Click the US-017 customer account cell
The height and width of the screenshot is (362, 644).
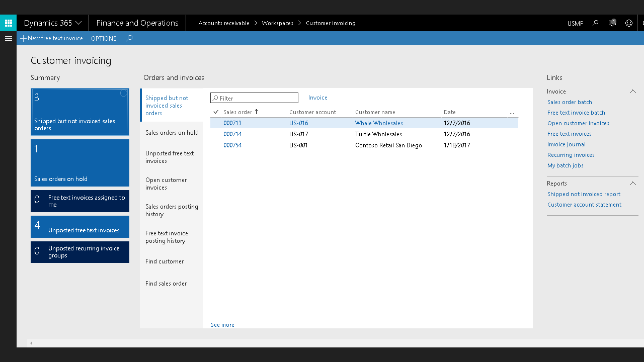coord(299,134)
